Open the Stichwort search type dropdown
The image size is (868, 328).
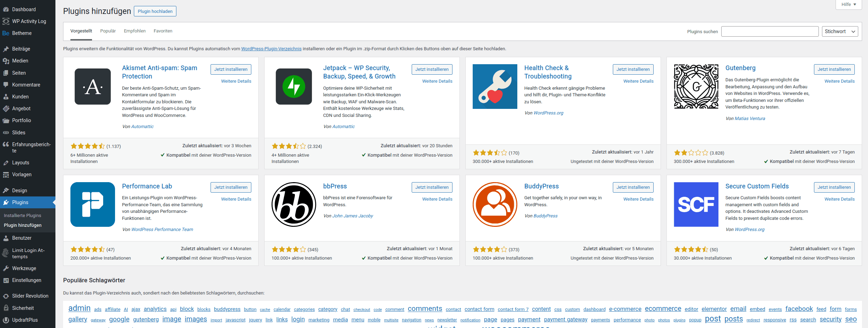(839, 31)
